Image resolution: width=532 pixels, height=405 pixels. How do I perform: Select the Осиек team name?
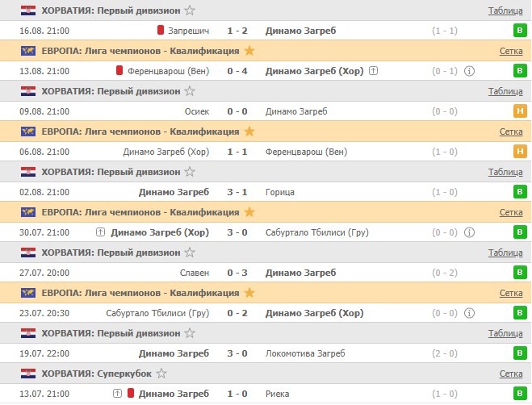(x=197, y=111)
